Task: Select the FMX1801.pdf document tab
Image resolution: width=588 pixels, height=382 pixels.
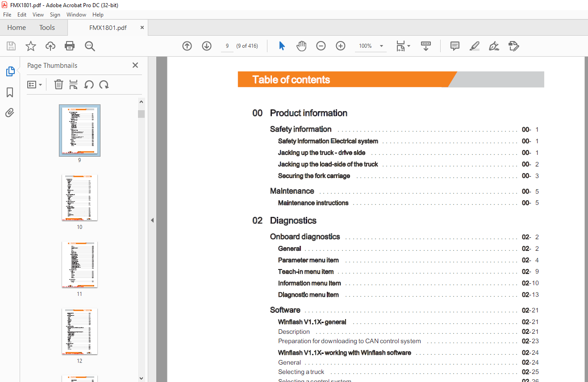Action: [x=108, y=28]
